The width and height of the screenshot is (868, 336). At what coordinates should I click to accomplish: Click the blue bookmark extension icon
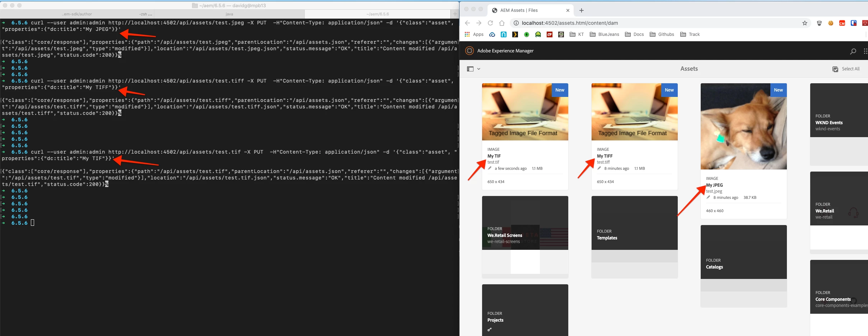(854, 23)
